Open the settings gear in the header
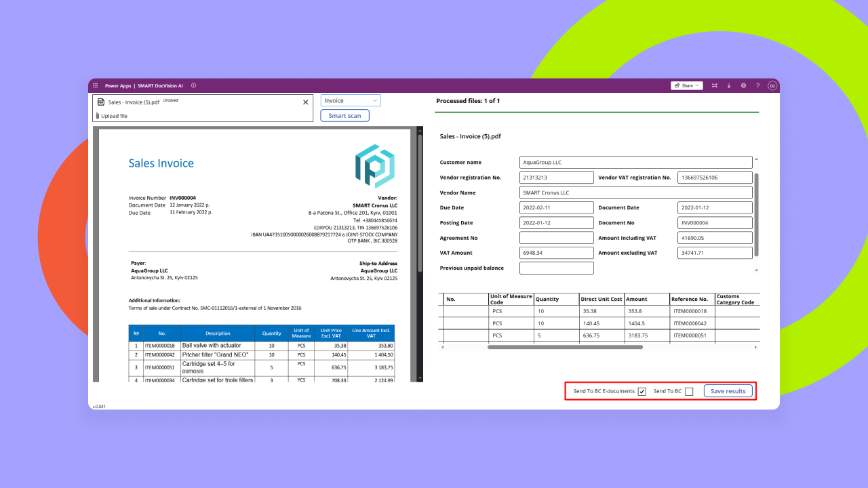 744,85
